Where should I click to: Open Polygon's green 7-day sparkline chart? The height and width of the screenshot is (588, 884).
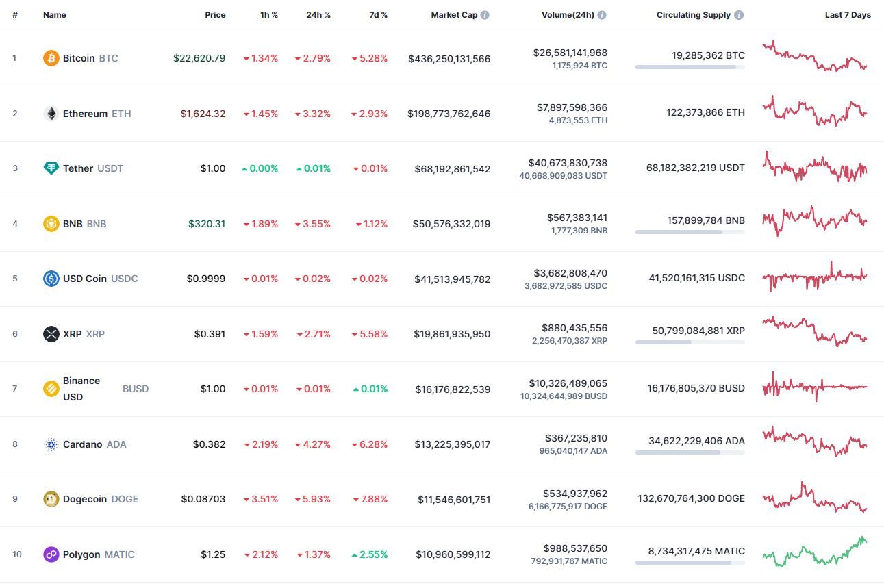click(x=815, y=552)
